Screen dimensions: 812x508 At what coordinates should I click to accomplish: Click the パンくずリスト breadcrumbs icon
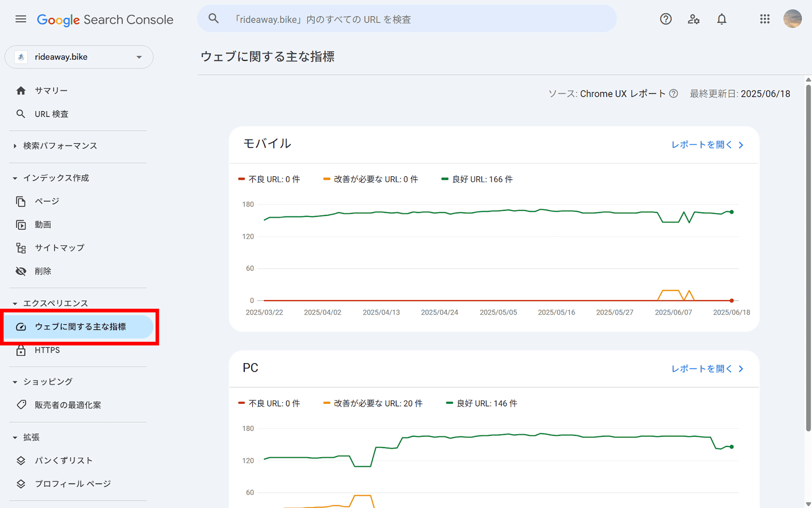click(x=21, y=460)
